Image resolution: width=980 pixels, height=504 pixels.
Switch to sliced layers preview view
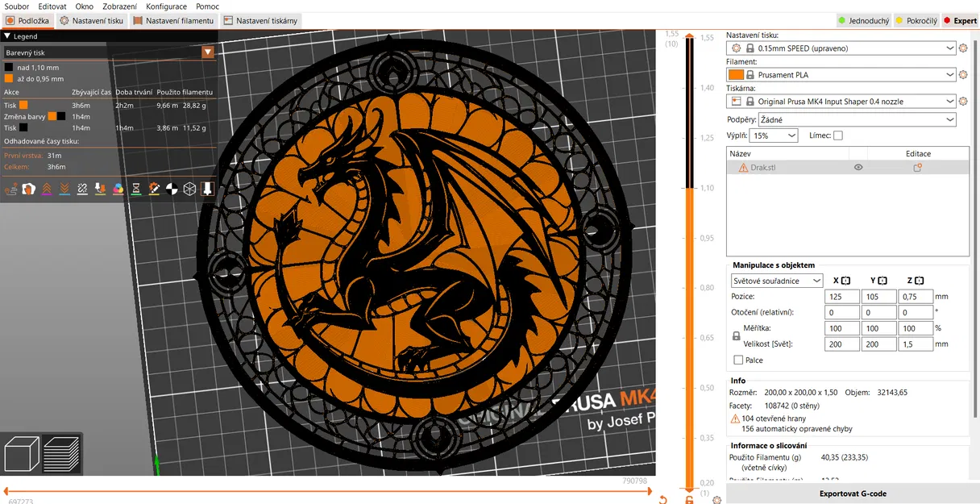pos(61,454)
